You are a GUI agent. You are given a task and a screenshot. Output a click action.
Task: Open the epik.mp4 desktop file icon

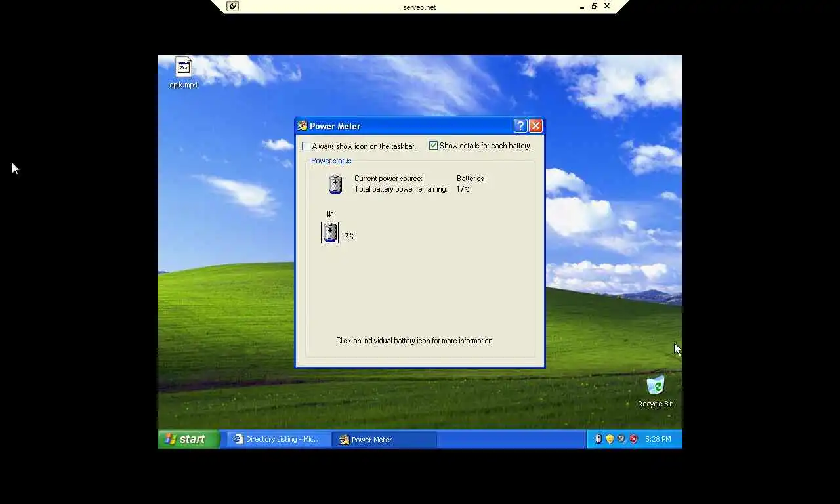point(184,67)
